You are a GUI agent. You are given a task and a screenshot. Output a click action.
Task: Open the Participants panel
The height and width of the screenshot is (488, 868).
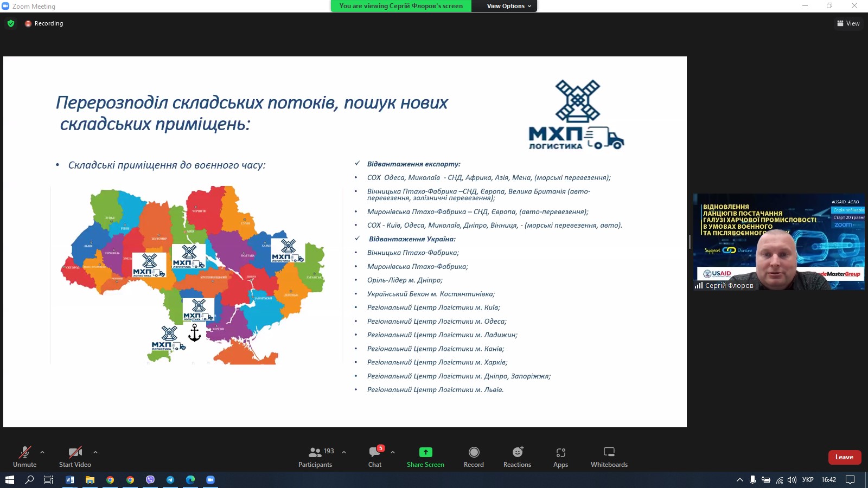point(315,457)
